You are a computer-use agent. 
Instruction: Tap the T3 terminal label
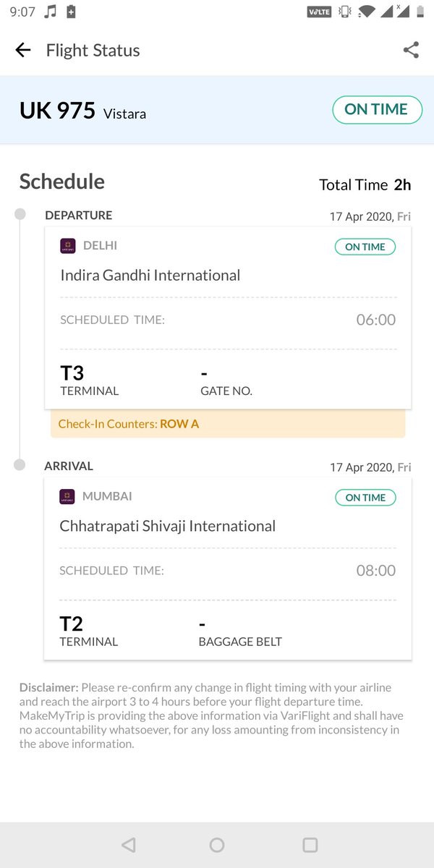click(x=72, y=373)
